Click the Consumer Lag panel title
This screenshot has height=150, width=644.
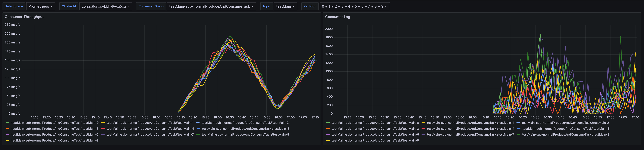[337, 17]
